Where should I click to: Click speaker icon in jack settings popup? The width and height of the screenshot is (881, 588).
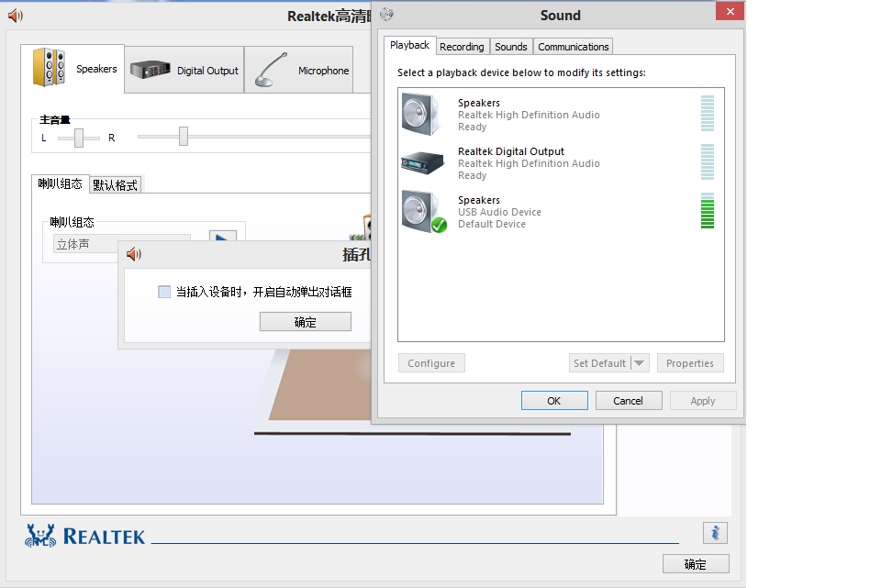pos(134,254)
